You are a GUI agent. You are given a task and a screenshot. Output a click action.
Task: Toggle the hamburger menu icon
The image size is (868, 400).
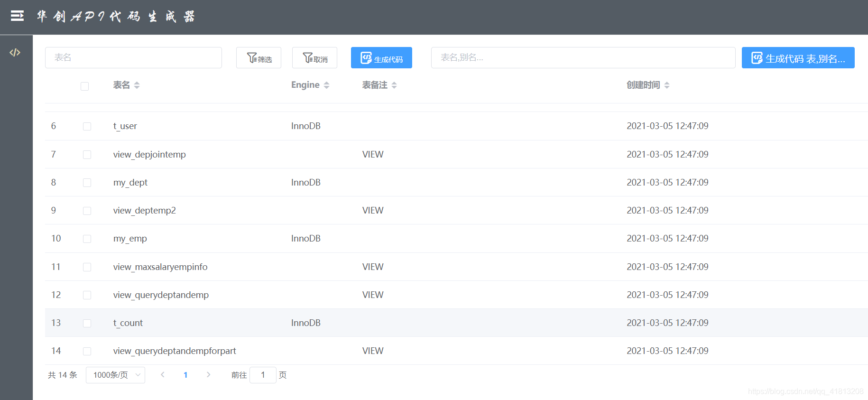click(x=17, y=16)
